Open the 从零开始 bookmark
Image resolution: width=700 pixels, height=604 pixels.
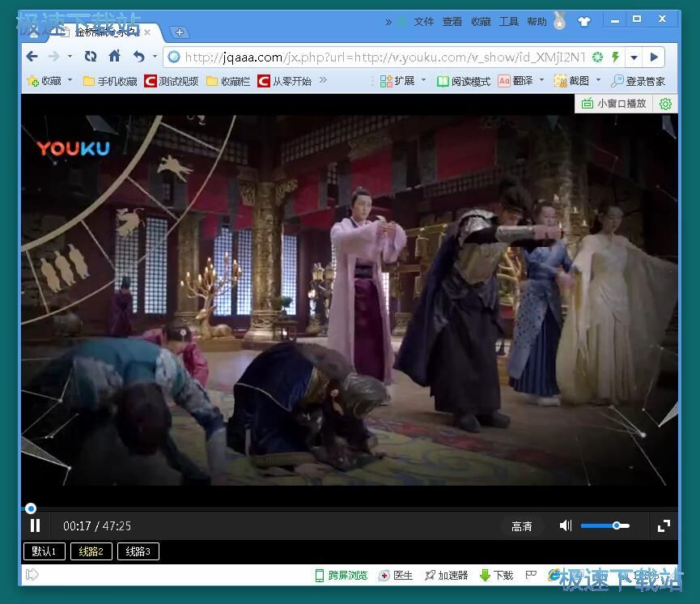[285, 81]
